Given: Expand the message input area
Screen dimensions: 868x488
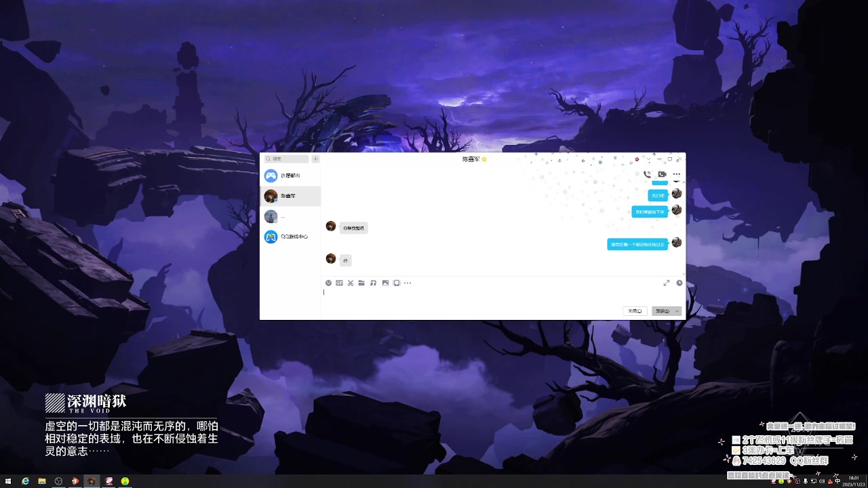Looking at the screenshot, I should [x=667, y=283].
